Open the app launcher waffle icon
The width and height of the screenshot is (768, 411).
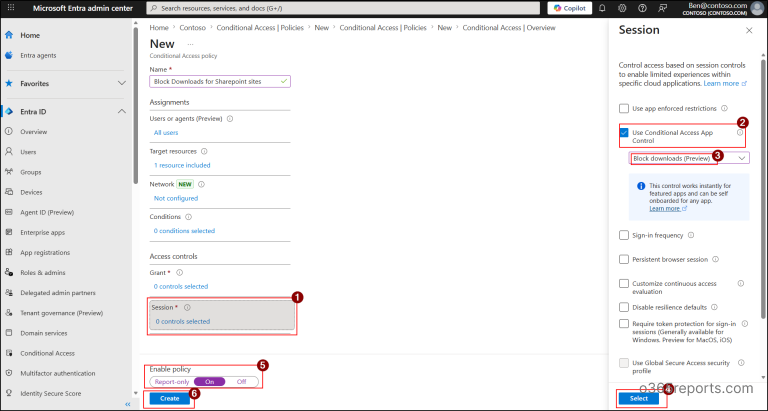pyautogui.click(x=11, y=8)
